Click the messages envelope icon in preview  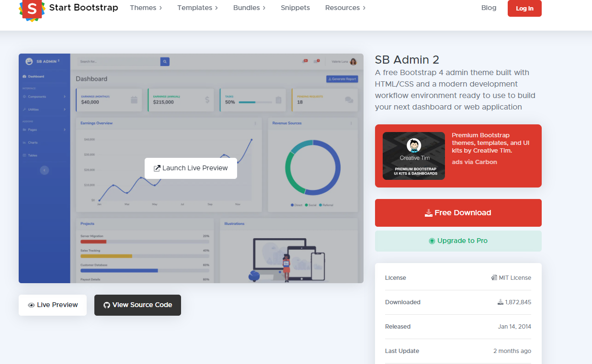tap(316, 61)
